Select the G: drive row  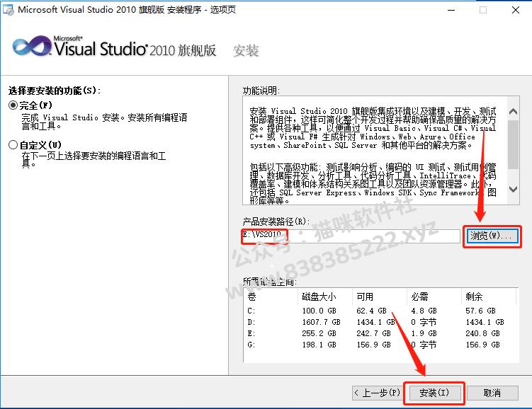[x=380, y=345]
